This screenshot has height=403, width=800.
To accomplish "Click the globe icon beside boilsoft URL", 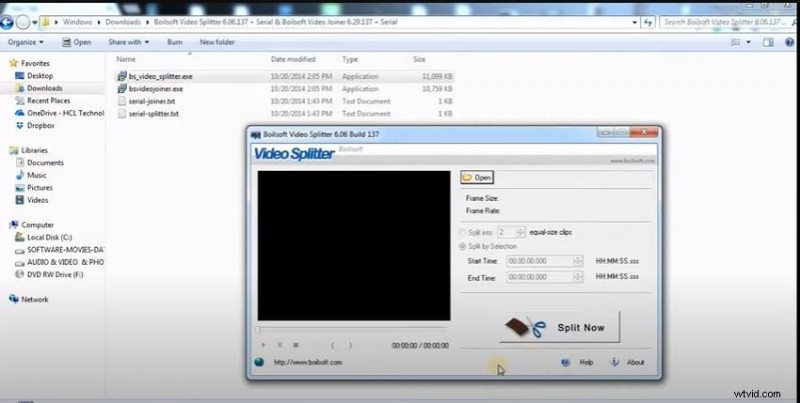I will (x=259, y=362).
